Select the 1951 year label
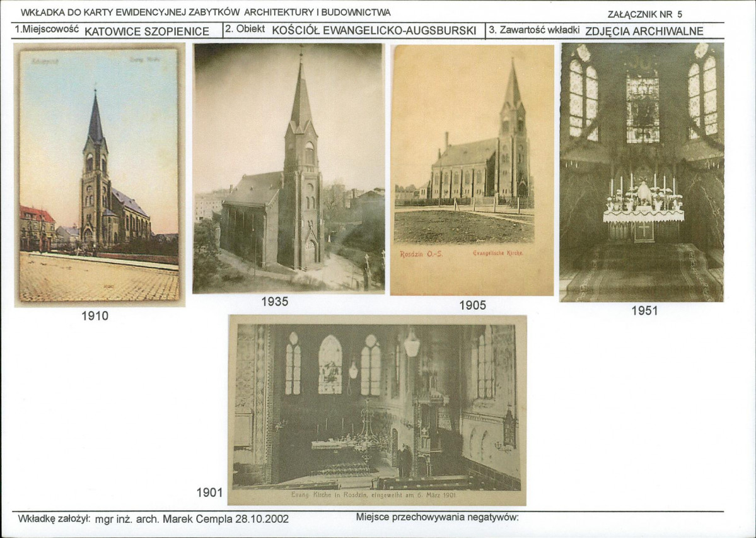The width and height of the screenshot is (756, 538). click(x=644, y=310)
